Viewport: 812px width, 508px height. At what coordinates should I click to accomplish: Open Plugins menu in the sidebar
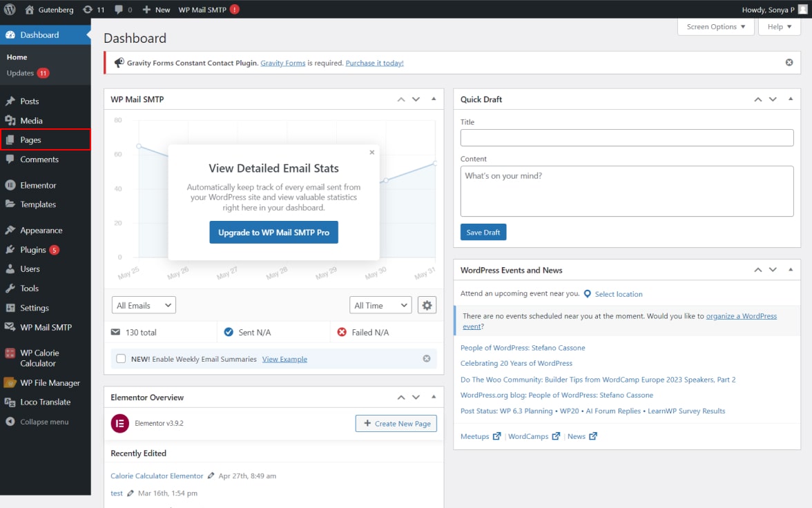[46, 250]
